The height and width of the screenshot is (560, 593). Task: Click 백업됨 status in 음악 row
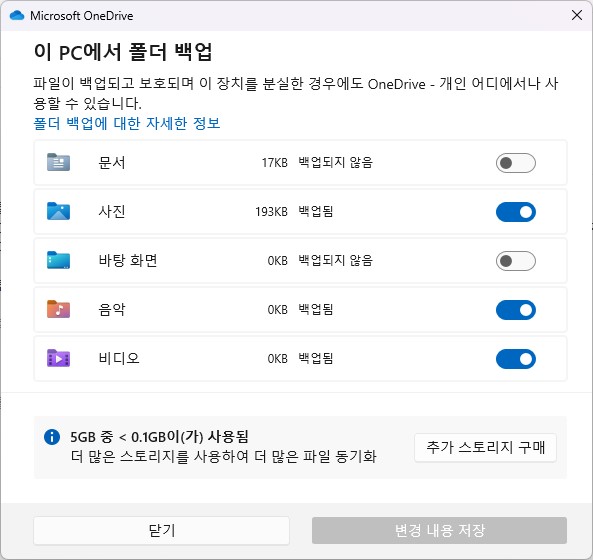tap(316, 309)
